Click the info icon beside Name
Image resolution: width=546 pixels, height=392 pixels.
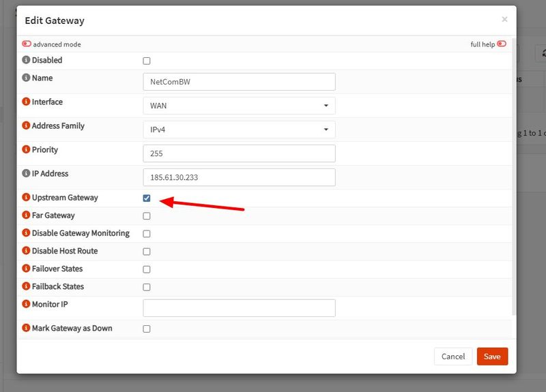[26, 78]
